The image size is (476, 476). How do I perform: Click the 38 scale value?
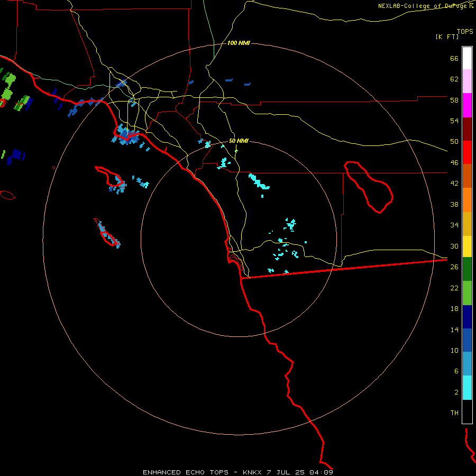coord(454,204)
